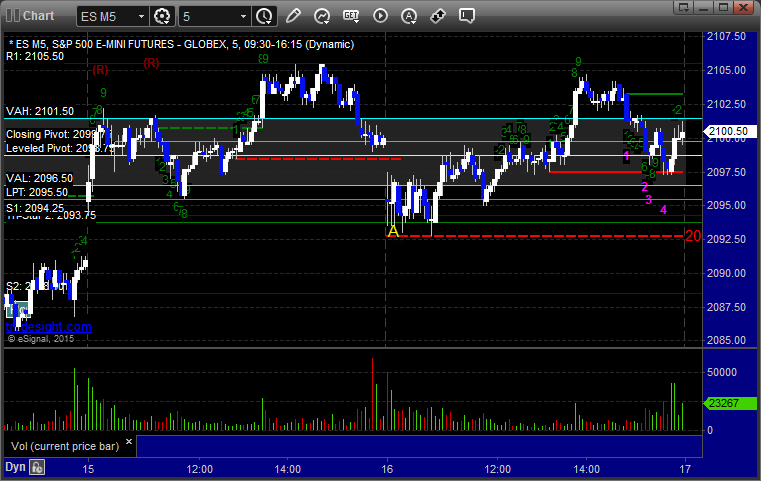
Task: Click the LPT: 2095.50 label
Action: (x=37, y=192)
